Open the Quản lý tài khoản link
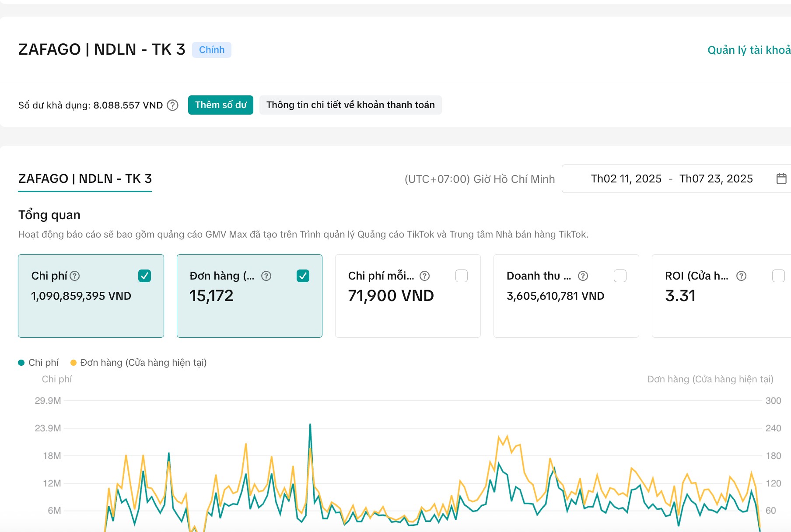Viewport: 791px width, 532px height. click(749, 50)
